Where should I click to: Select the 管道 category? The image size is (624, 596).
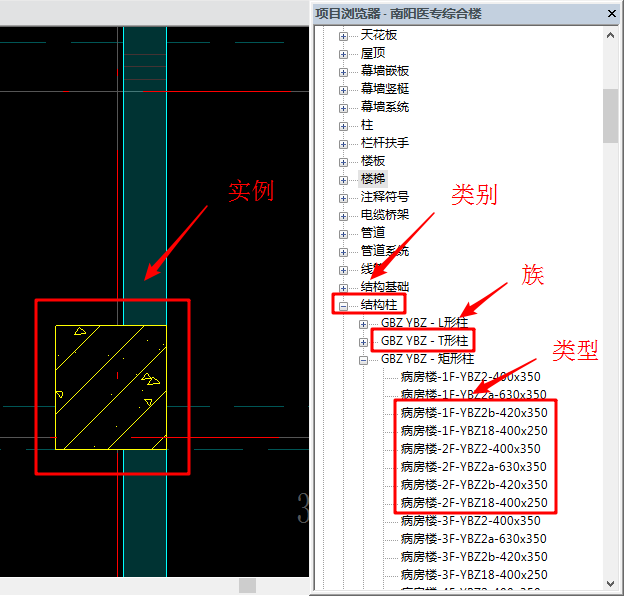(x=373, y=233)
